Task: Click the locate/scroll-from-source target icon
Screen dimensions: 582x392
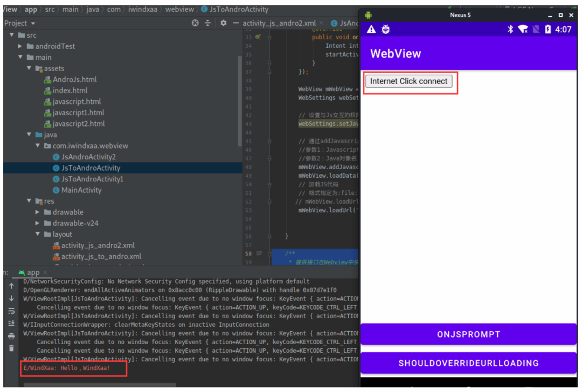Action: [x=195, y=23]
